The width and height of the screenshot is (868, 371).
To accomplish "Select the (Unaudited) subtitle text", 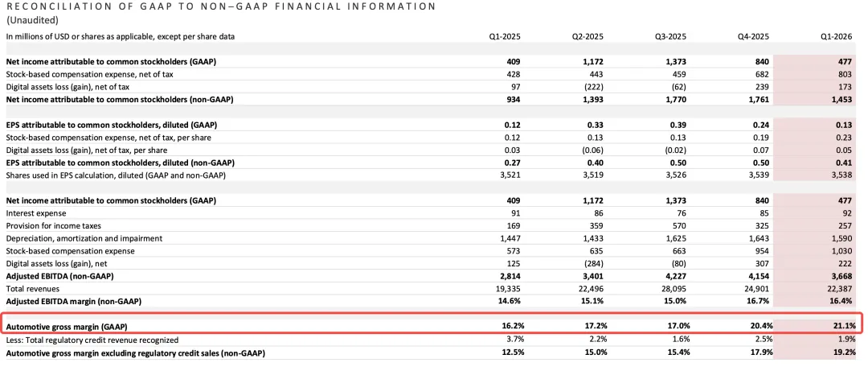I will tap(29, 19).
